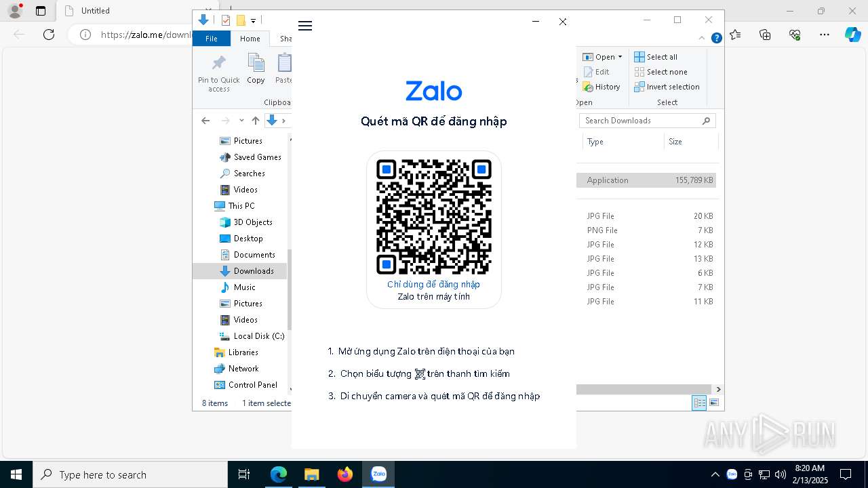Open Task View on taskbar
The width and height of the screenshot is (868, 488).
(244, 474)
